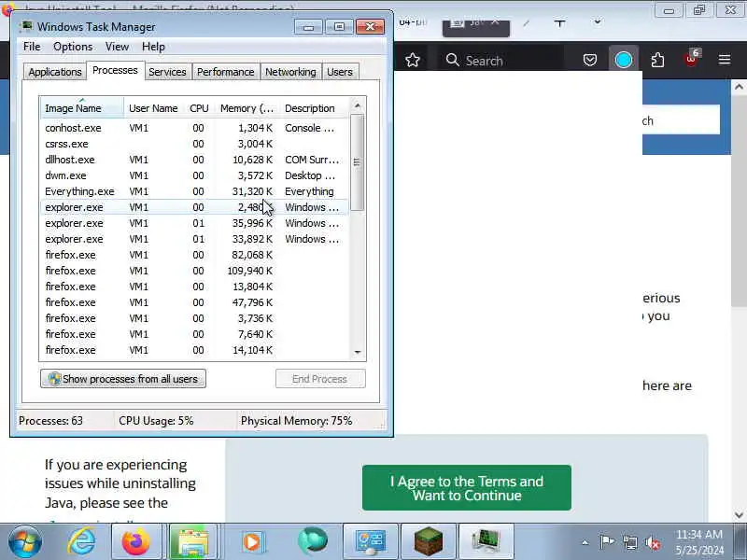The image size is (747, 560).
Task: Open a new tab with the plus icon
Action: (559, 22)
